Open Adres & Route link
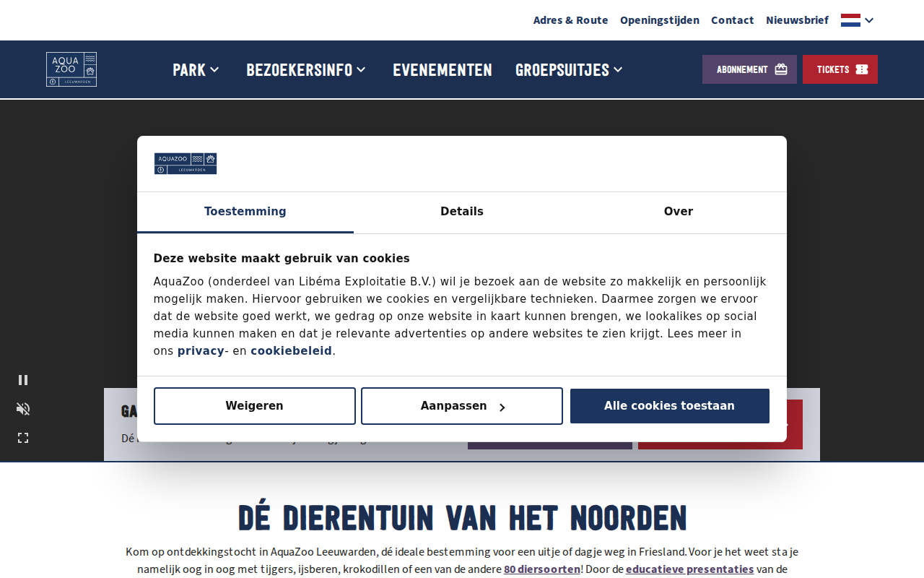Image resolution: width=924 pixels, height=578 pixels. 570,20
